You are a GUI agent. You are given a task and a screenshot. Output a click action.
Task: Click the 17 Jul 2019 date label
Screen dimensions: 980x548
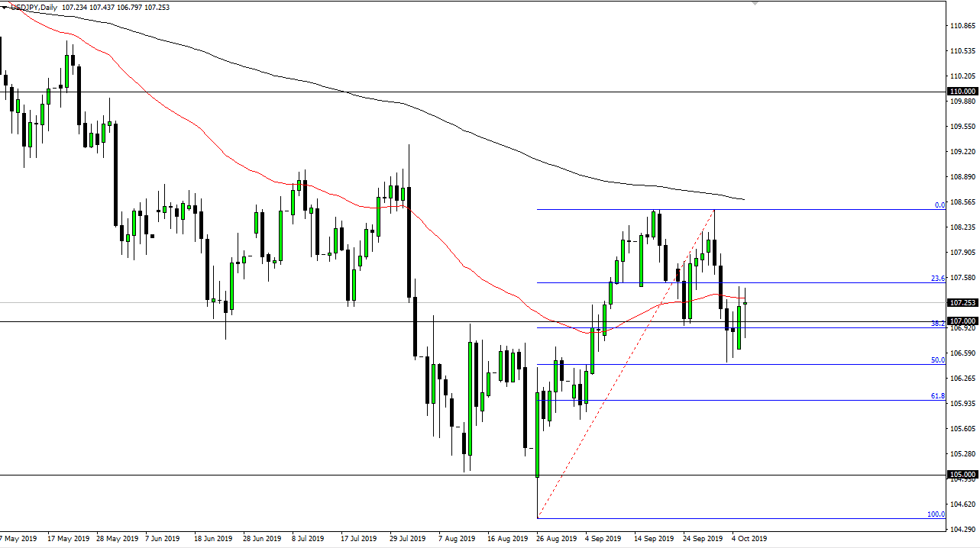tap(359, 539)
